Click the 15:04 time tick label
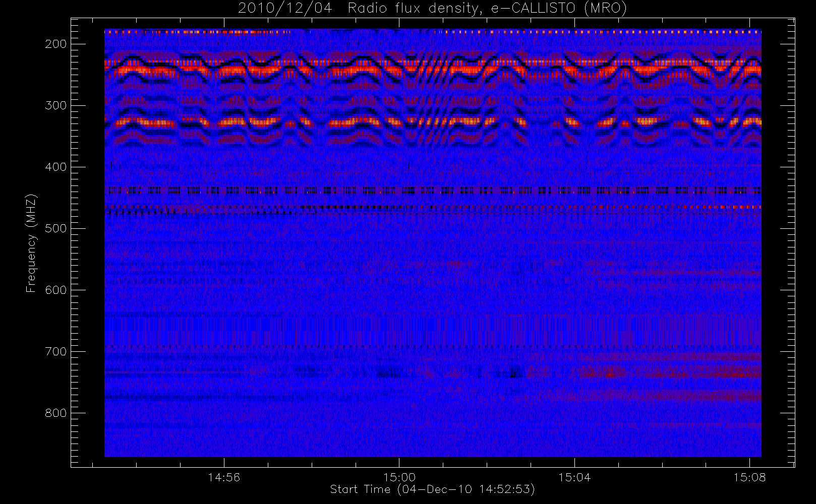 574,477
